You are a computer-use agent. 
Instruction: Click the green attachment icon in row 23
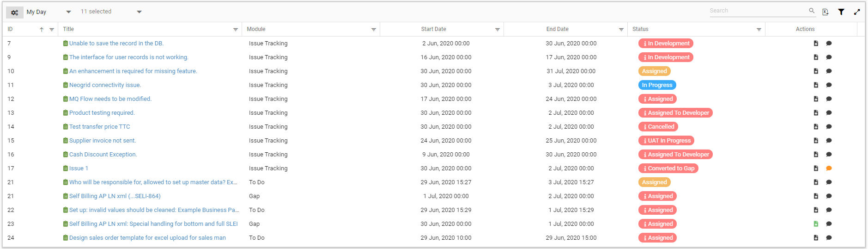(816, 224)
